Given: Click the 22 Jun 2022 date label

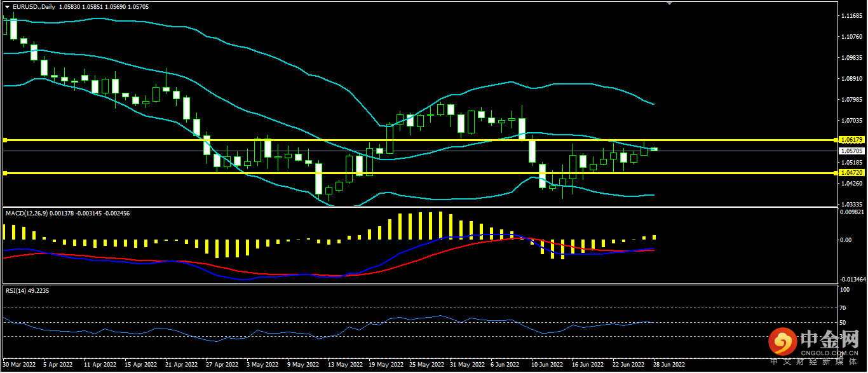Looking at the screenshot, I should (x=628, y=365).
